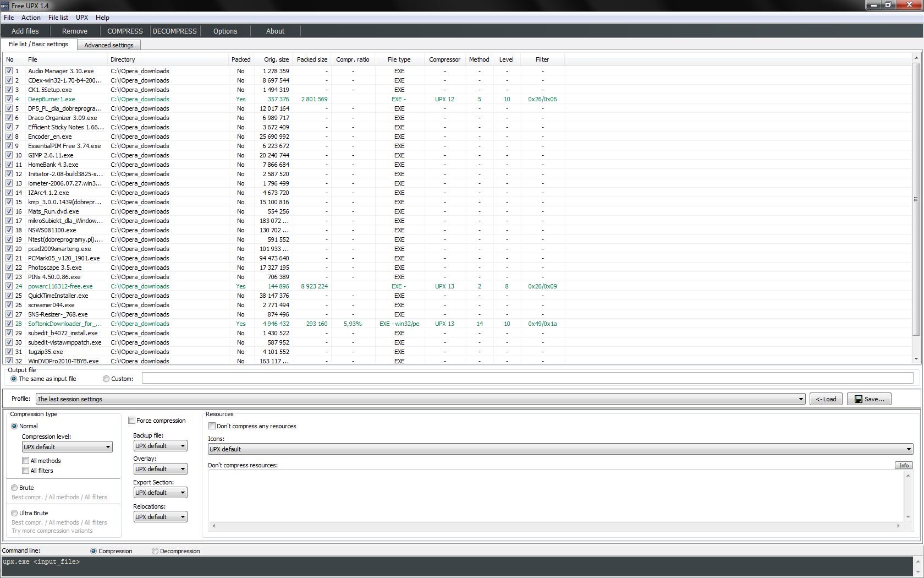This screenshot has width=924, height=578.
Task: Open the File list menu
Action: (58, 18)
